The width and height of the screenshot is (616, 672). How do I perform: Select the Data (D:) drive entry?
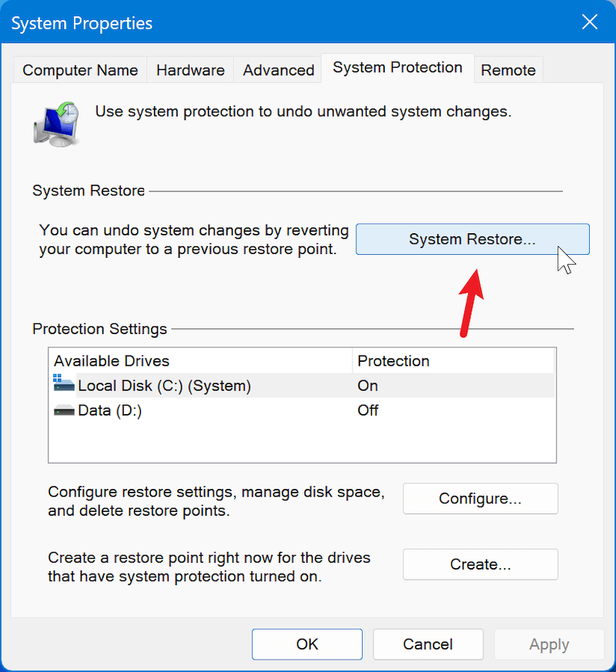point(123,410)
